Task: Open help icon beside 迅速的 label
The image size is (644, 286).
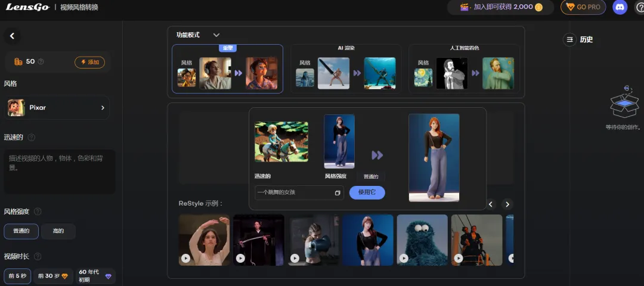Action: tap(31, 138)
